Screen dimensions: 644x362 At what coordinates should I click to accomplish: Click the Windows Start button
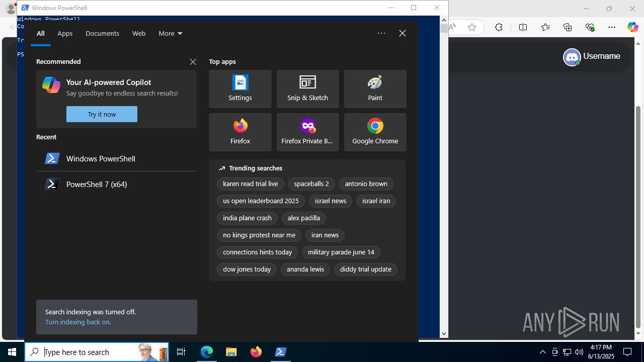[12, 352]
